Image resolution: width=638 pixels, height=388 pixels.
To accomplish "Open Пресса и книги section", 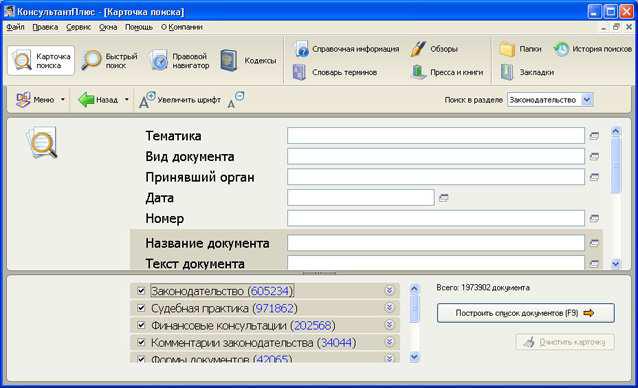I will 447,72.
